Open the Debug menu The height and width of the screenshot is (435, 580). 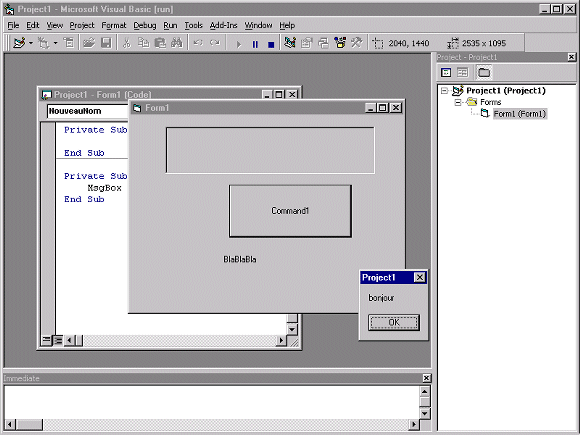(x=145, y=25)
